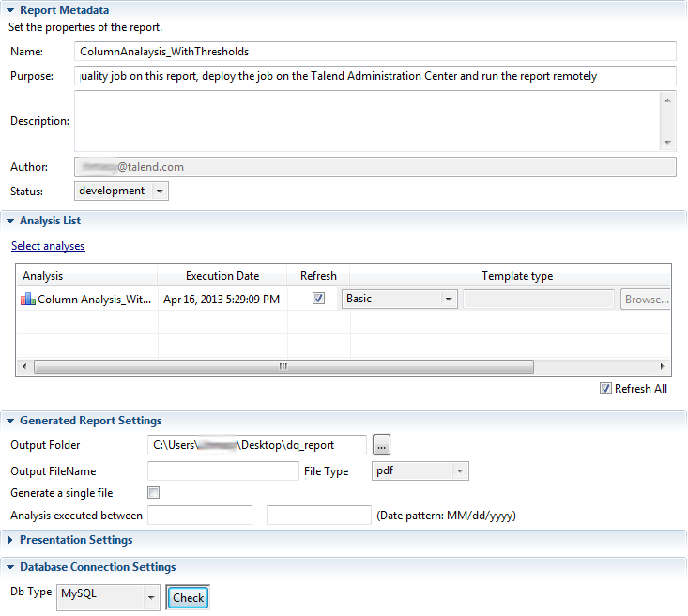Open the Status dropdown
The image size is (688, 616).
(160, 191)
